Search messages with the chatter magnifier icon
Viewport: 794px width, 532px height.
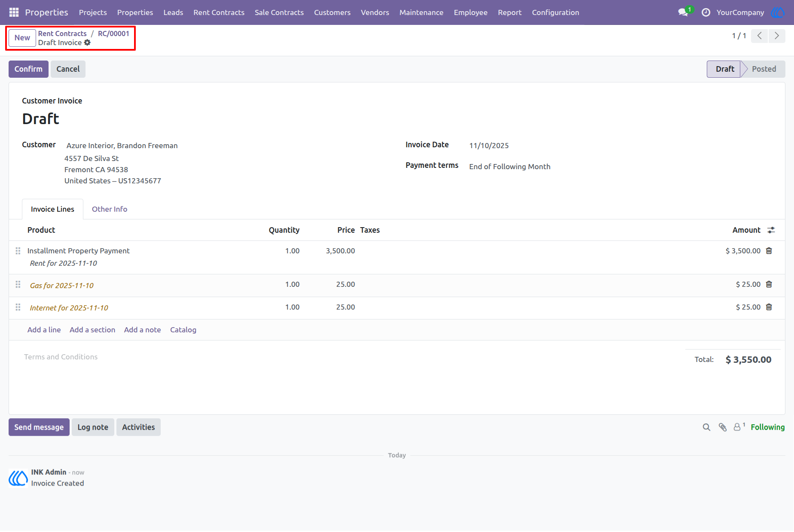coord(706,427)
